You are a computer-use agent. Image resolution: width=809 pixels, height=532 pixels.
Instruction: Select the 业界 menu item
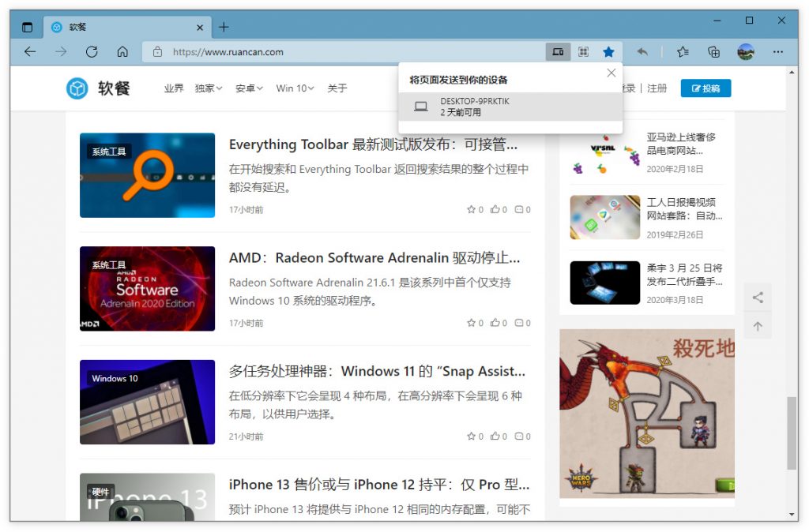(173, 88)
